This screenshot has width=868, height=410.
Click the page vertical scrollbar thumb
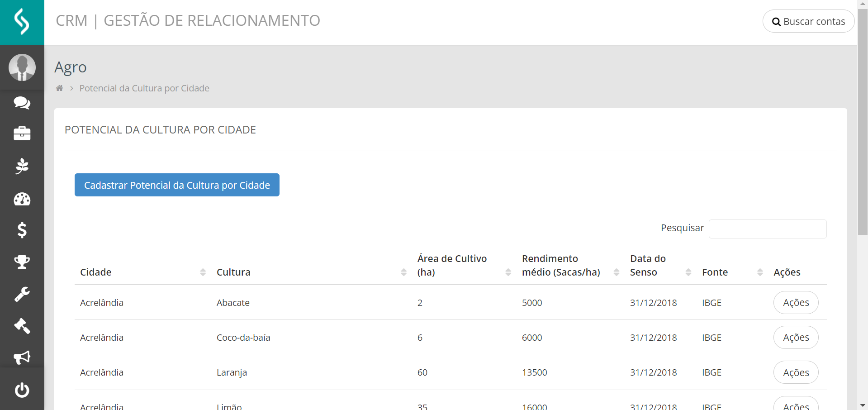pos(863,122)
